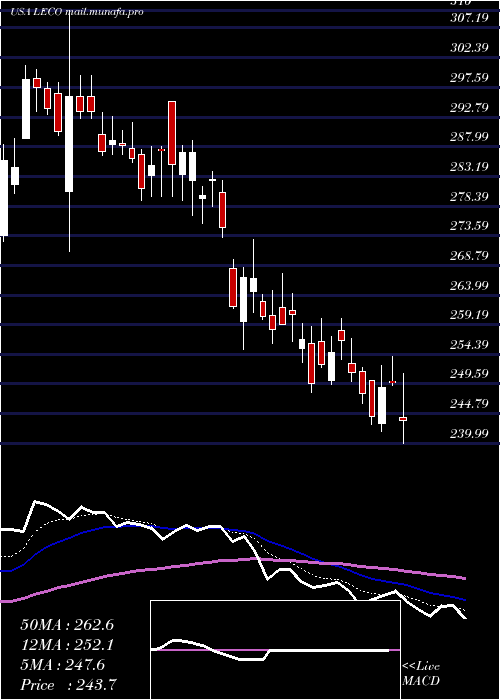Click the 302.39 price axis label
Viewport: 500px width, 700px height.
(x=469, y=48)
